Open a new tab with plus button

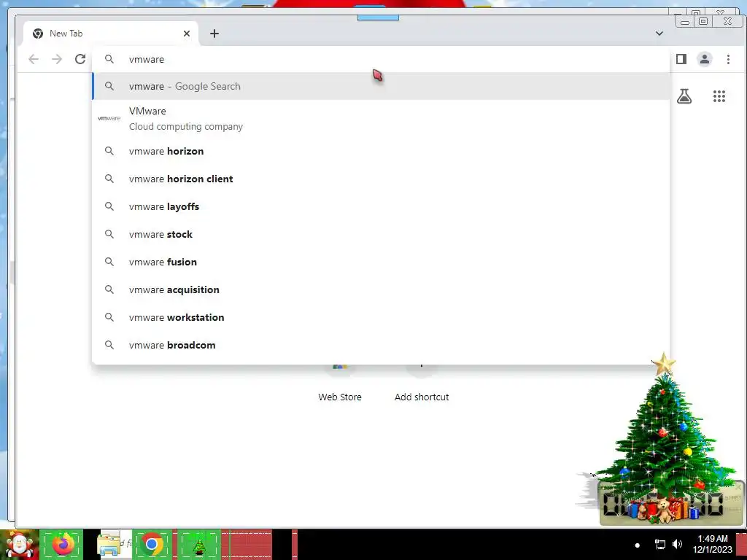point(214,34)
